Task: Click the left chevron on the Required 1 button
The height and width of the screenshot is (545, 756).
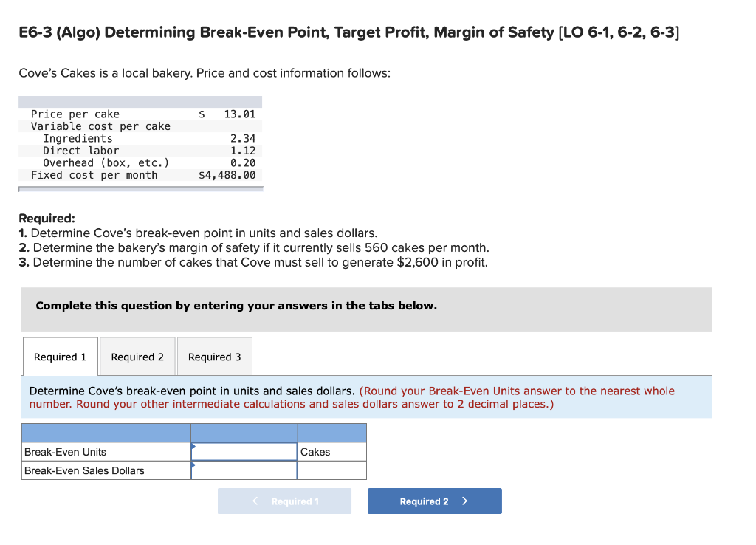Action: coord(255,501)
